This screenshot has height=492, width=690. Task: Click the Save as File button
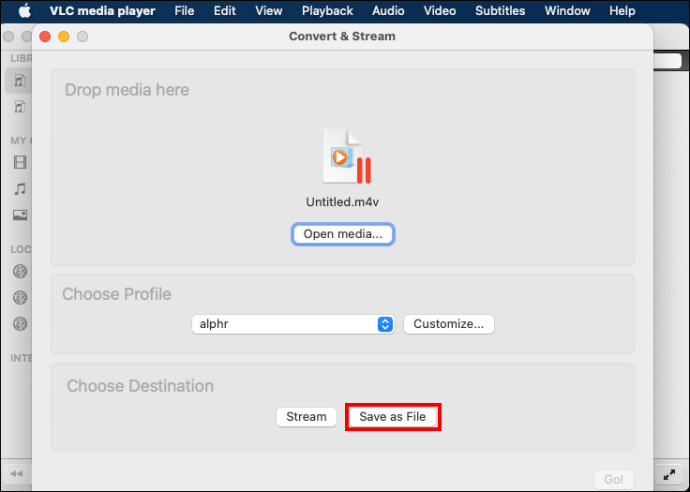[393, 417]
